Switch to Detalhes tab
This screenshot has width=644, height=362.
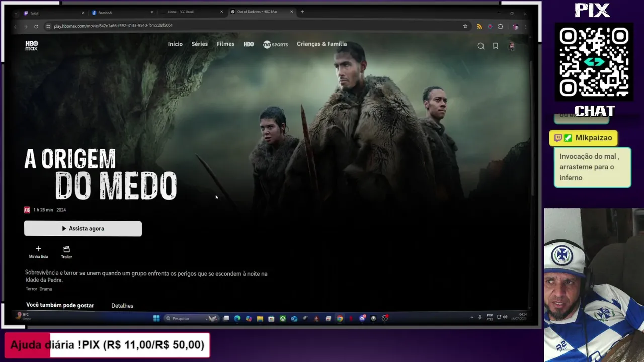(x=122, y=306)
